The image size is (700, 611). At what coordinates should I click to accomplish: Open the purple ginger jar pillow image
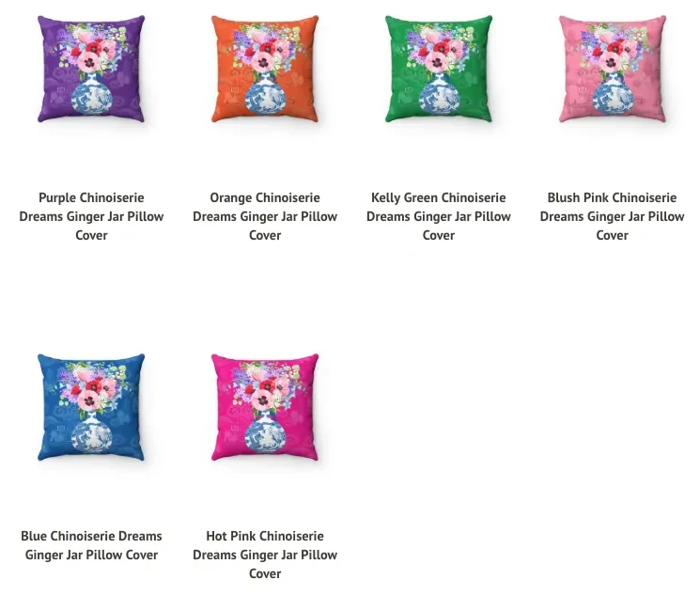91,69
